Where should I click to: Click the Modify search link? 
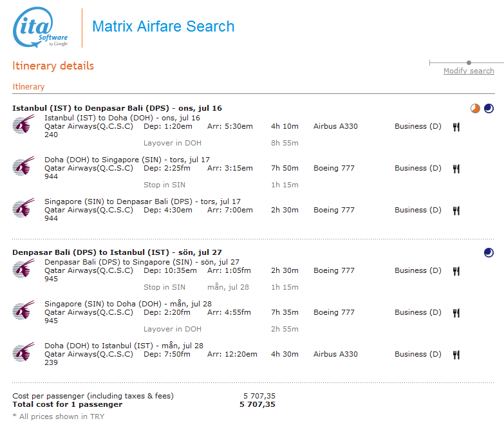[x=468, y=71]
